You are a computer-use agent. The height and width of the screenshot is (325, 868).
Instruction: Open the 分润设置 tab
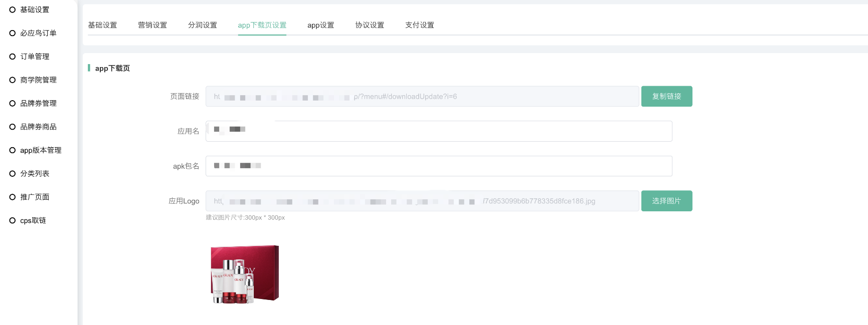point(203,25)
